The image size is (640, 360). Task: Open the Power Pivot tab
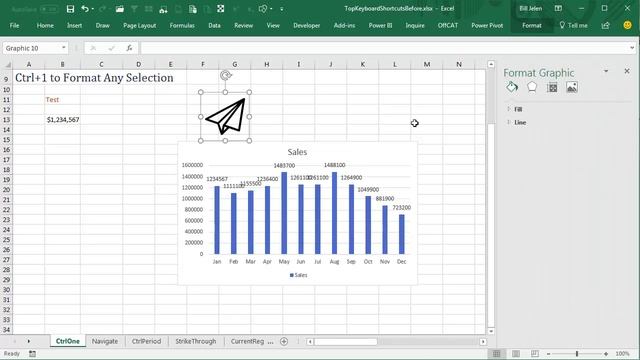487,25
